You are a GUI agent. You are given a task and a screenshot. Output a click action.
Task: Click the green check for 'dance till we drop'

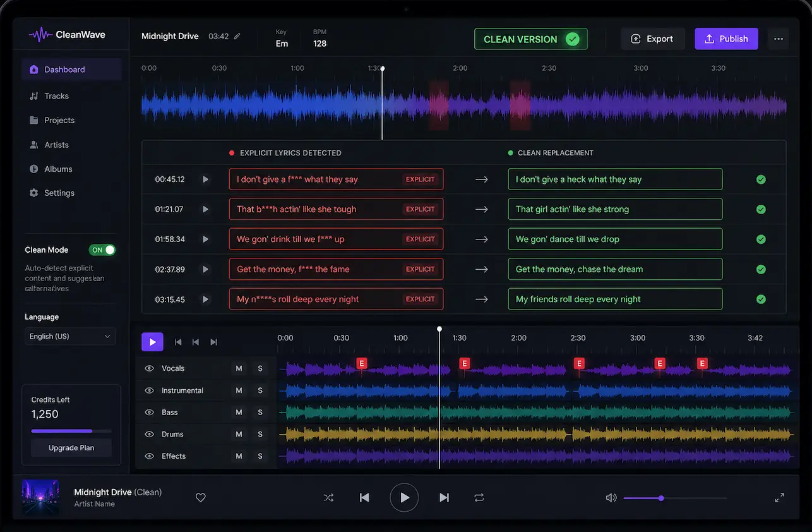pos(761,239)
